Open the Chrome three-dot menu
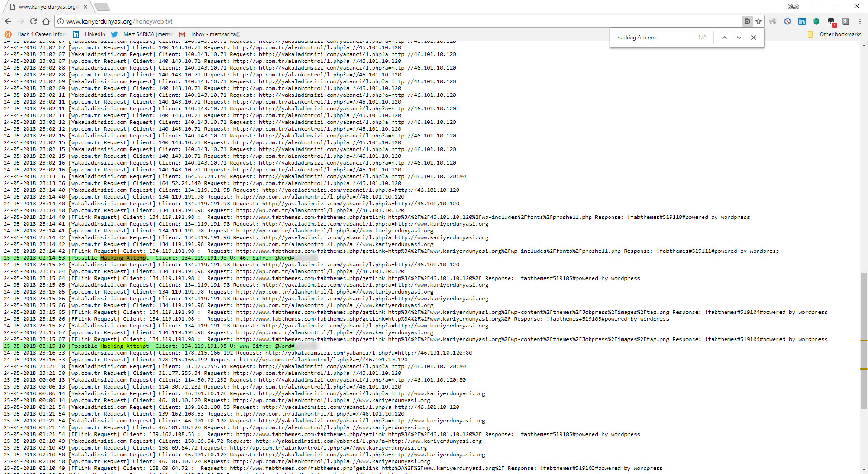The width and height of the screenshot is (868, 474). [x=860, y=21]
